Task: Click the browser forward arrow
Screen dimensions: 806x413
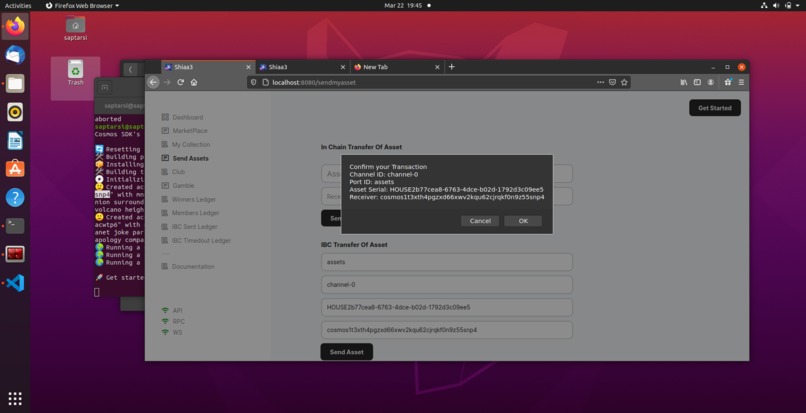Action: (167, 82)
